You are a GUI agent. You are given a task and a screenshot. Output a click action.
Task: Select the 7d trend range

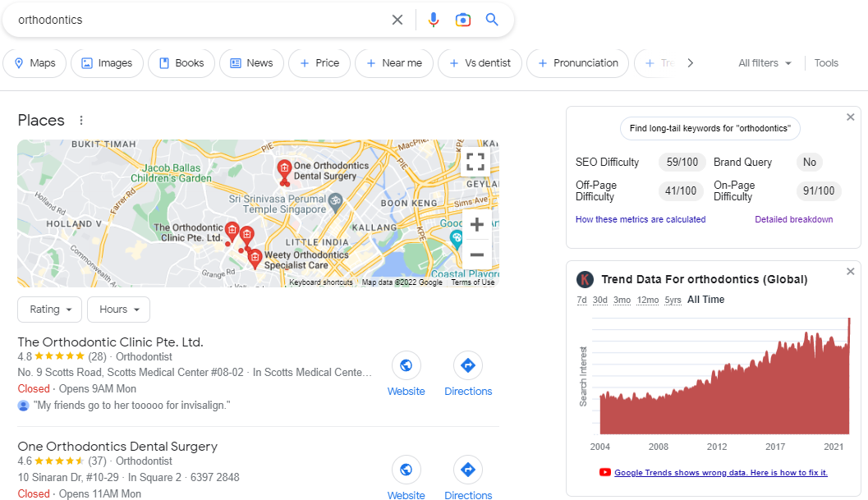click(x=581, y=300)
